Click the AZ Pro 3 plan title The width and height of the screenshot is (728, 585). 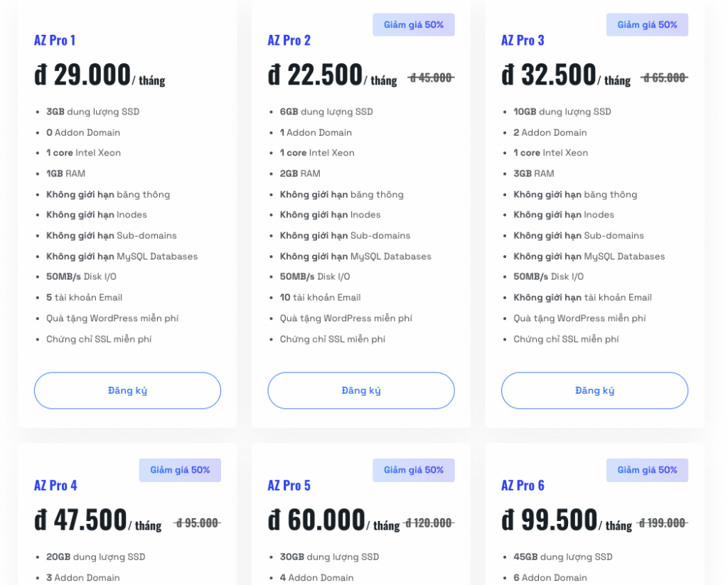pos(523,40)
